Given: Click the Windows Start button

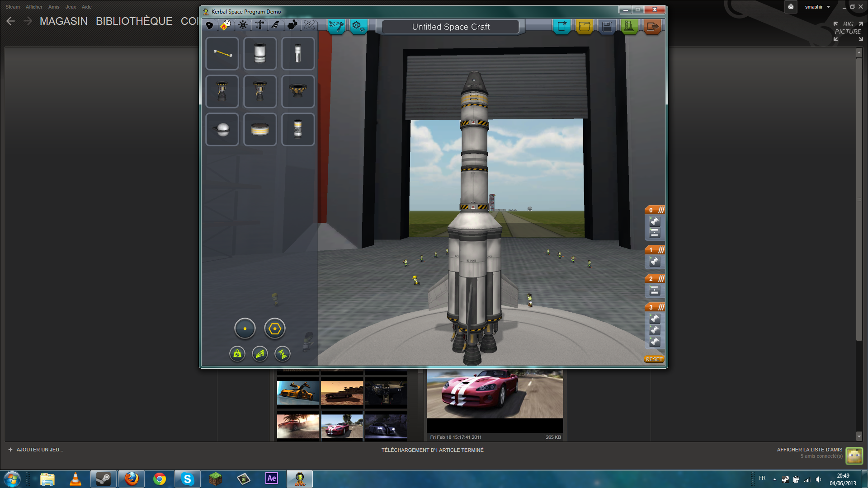Looking at the screenshot, I should [12, 479].
